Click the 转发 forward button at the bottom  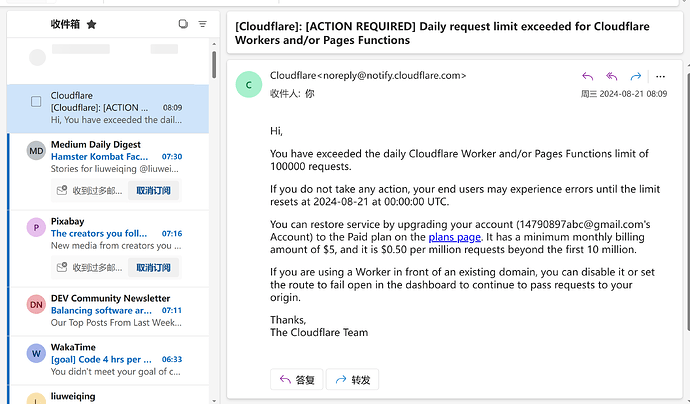click(x=352, y=379)
